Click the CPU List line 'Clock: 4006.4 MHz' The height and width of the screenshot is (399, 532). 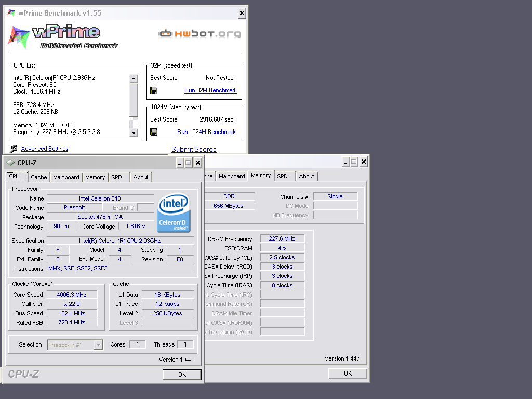coord(37,91)
